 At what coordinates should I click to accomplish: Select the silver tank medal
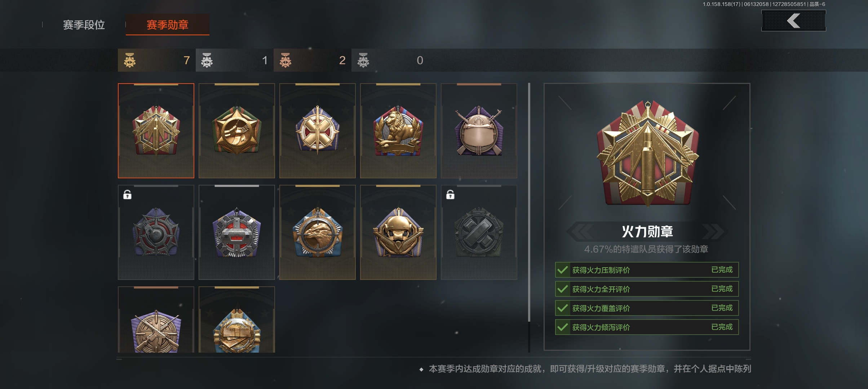coord(236,232)
